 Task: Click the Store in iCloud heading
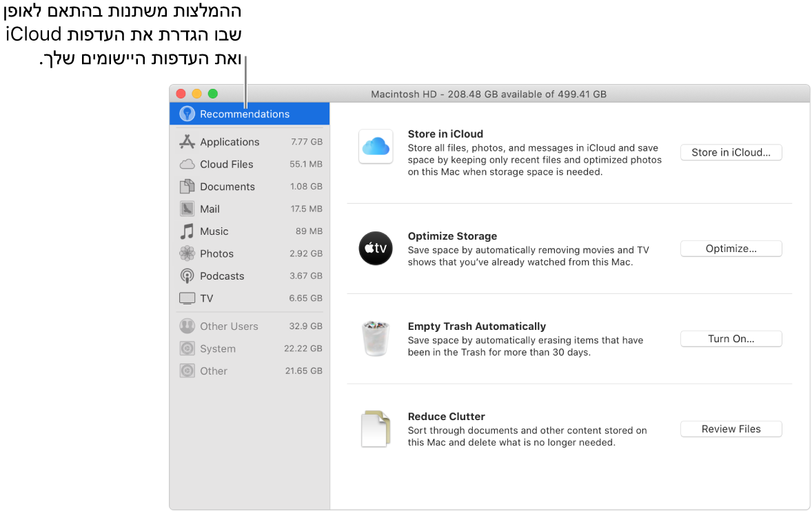[x=445, y=134]
